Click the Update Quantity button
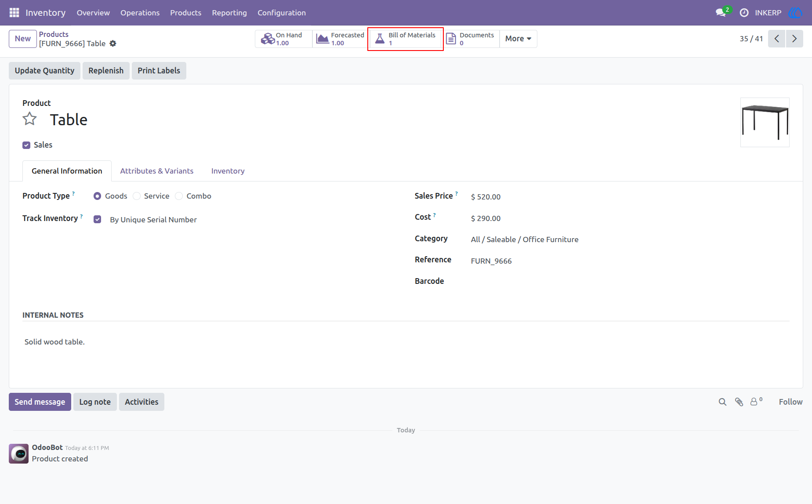The width and height of the screenshot is (812, 504). click(x=44, y=71)
